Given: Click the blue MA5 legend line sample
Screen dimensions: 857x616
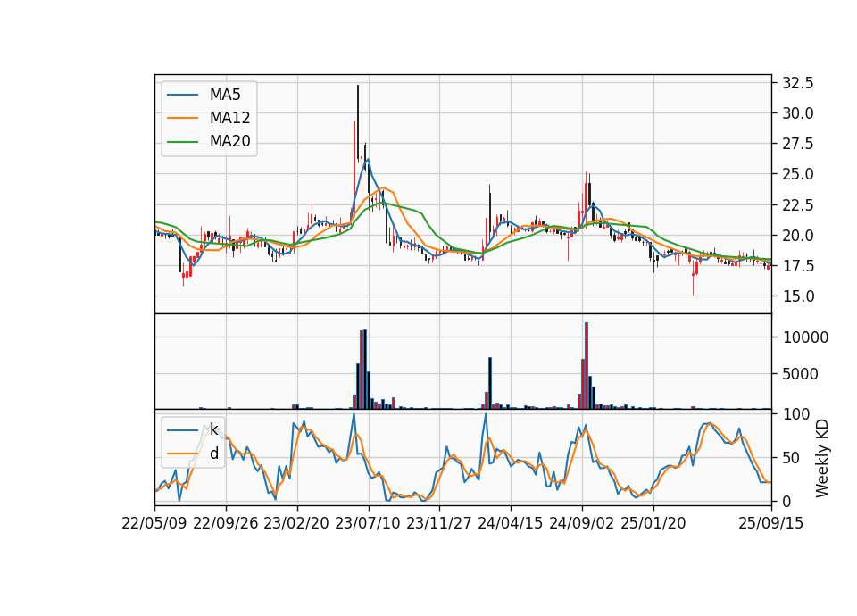Looking at the screenshot, I should (182, 95).
